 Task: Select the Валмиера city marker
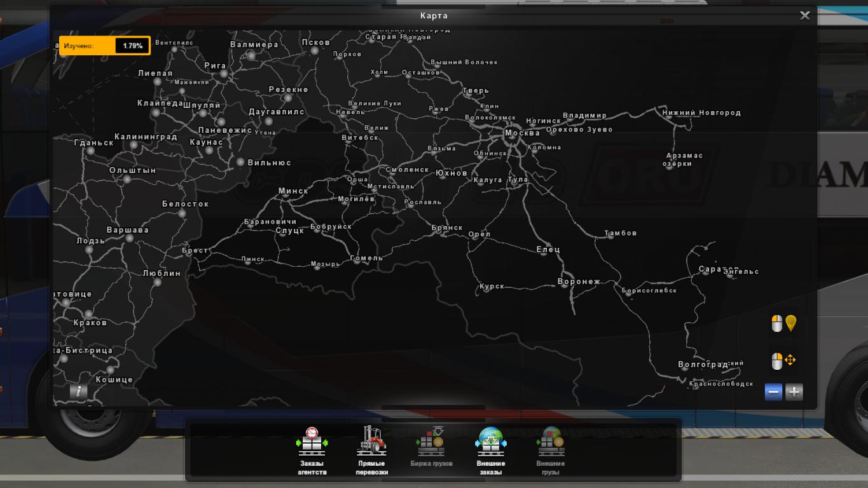pyautogui.click(x=252, y=55)
